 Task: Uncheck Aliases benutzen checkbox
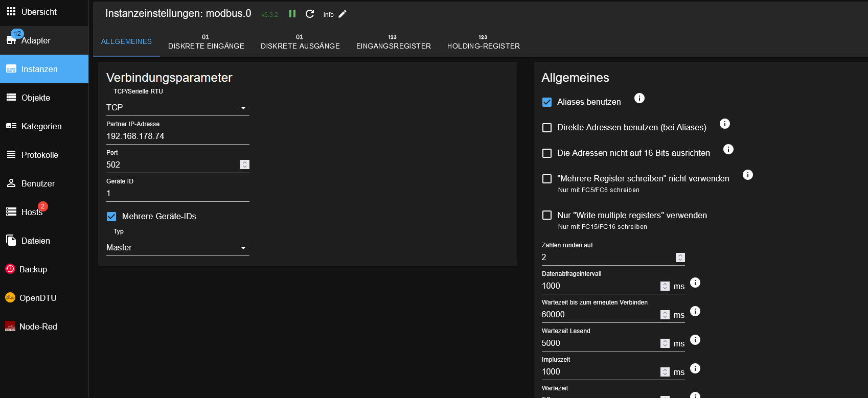point(547,102)
